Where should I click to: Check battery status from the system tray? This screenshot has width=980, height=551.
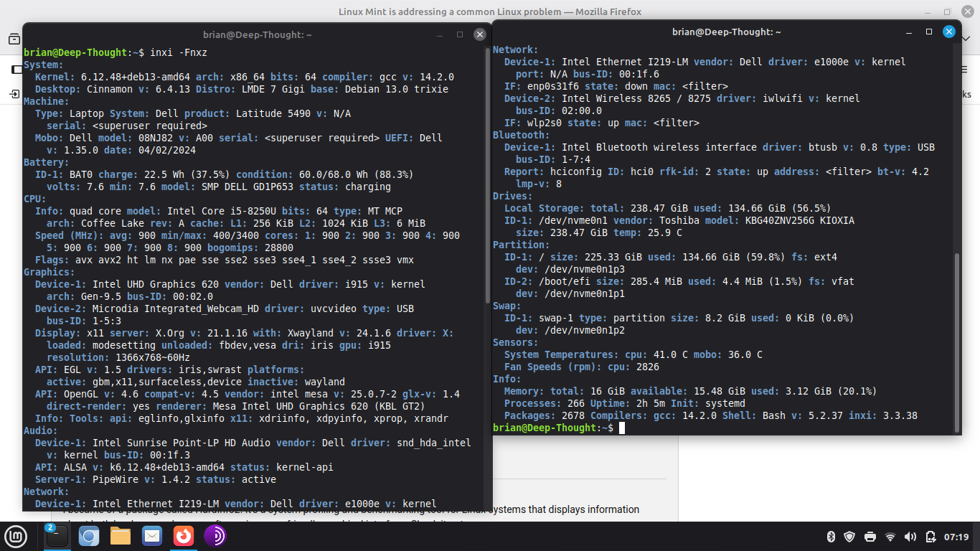click(930, 536)
